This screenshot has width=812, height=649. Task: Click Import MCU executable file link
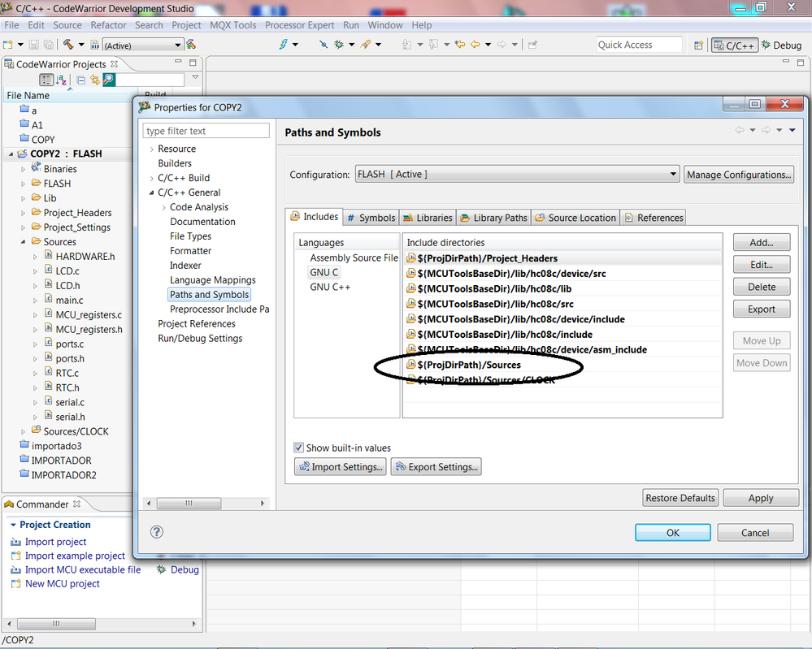(x=83, y=569)
